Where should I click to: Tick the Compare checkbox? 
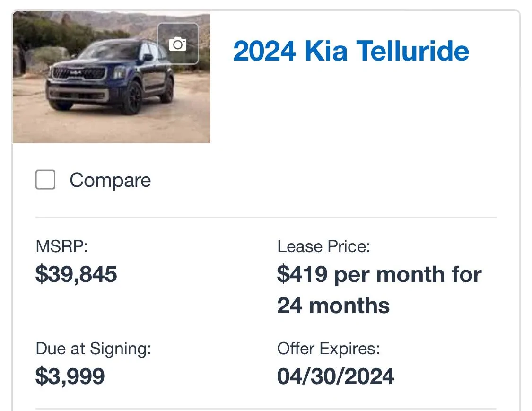pyautogui.click(x=45, y=180)
